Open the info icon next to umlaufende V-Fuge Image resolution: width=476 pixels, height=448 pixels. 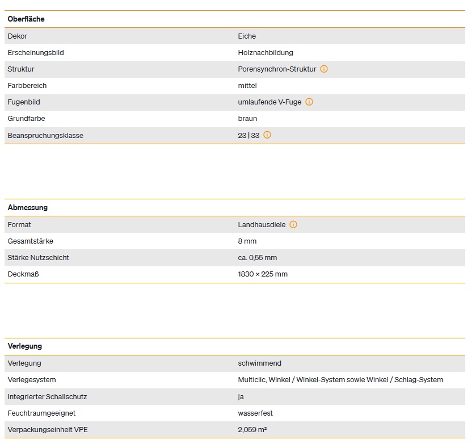pyautogui.click(x=309, y=102)
